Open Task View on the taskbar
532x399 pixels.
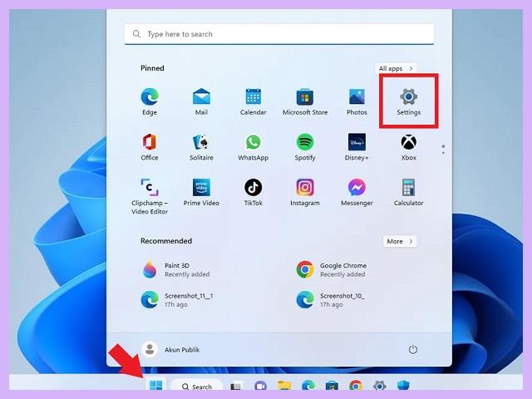236,386
